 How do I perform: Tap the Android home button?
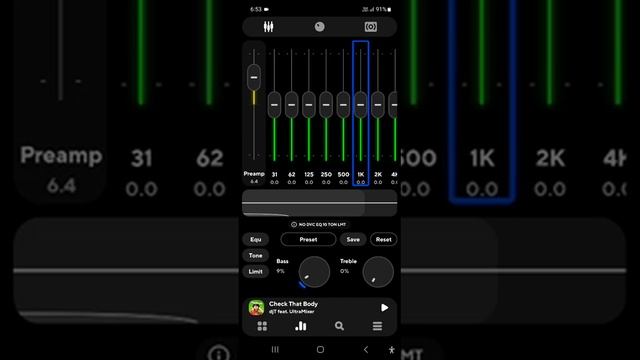pyautogui.click(x=320, y=349)
